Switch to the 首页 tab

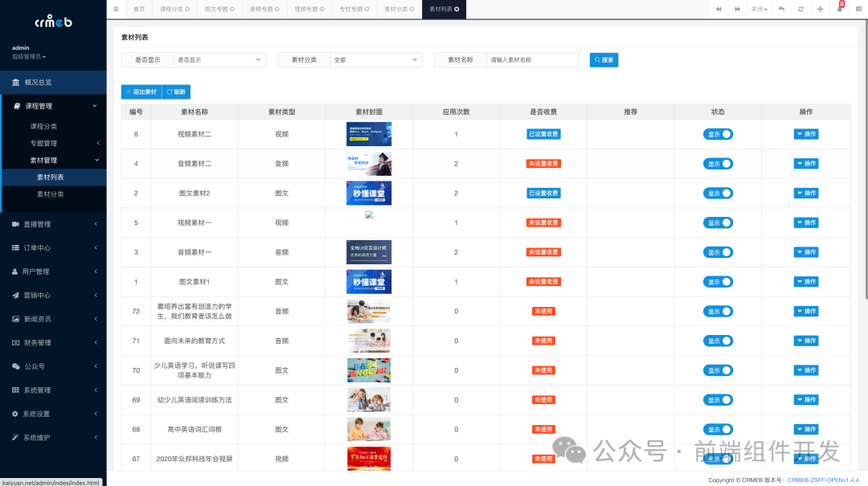coord(138,9)
